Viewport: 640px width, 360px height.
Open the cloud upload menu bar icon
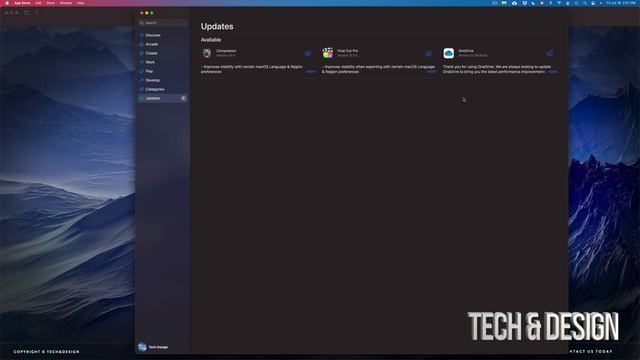[514, 3]
